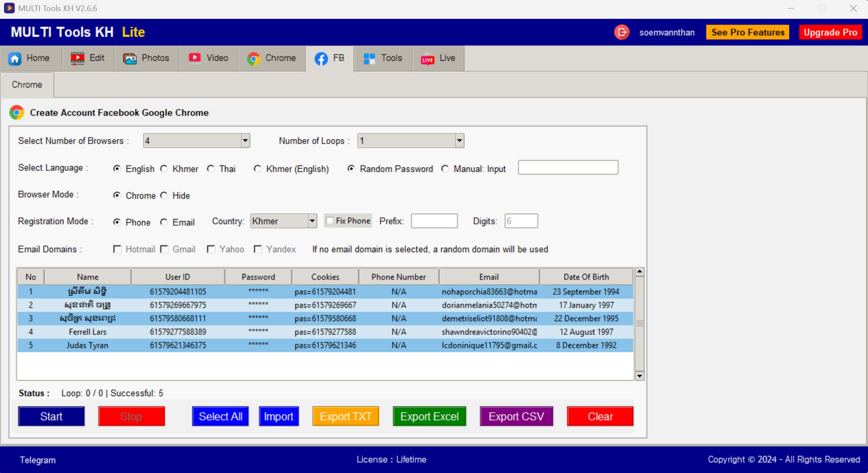Click the Live broadcast icon
868x473 pixels.
coord(427,59)
